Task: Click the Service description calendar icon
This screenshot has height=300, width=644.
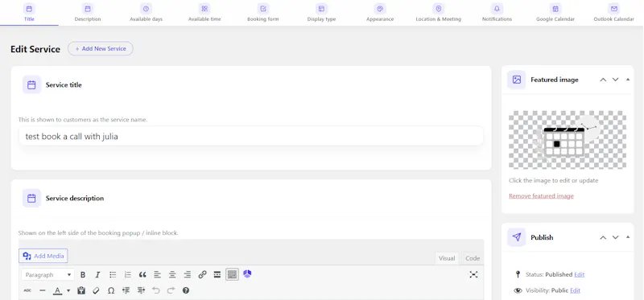Action: [x=31, y=198]
